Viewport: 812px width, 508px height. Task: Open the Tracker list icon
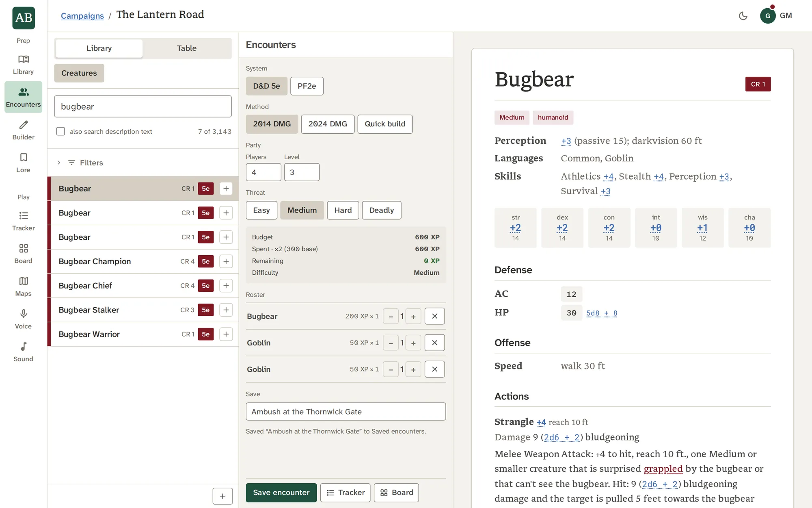[23, 221]
